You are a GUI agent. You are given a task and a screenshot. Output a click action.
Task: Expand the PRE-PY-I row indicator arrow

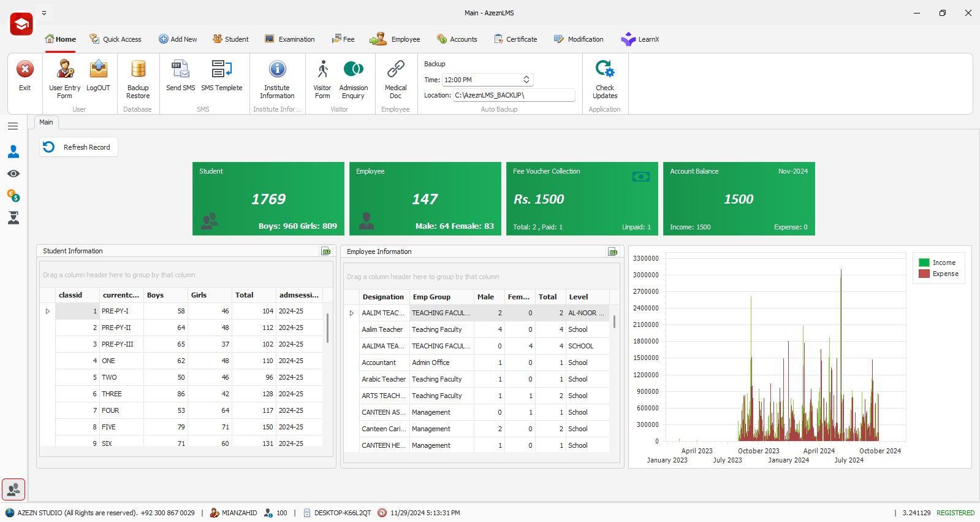(48, 312)
